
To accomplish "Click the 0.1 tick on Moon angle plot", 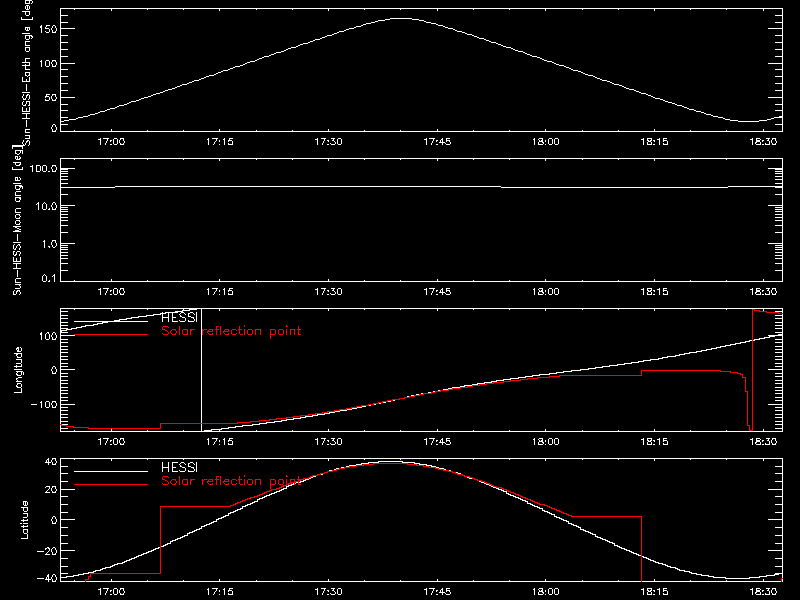I will coord(49,278).
